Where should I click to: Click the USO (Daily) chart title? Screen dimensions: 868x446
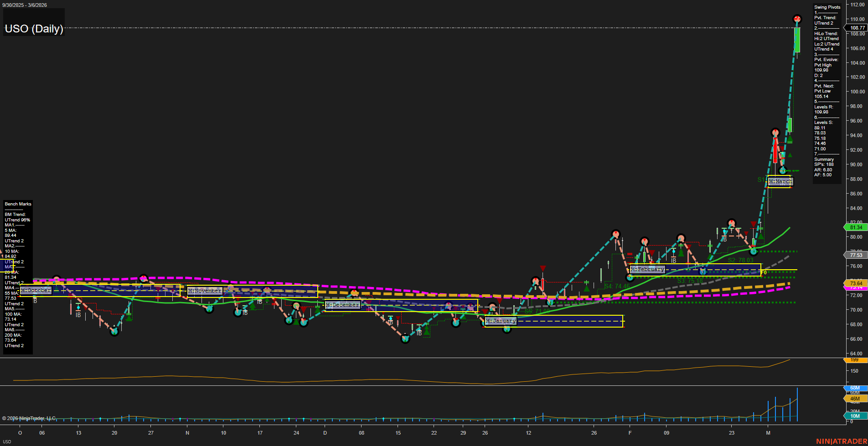tap(33, 28)
